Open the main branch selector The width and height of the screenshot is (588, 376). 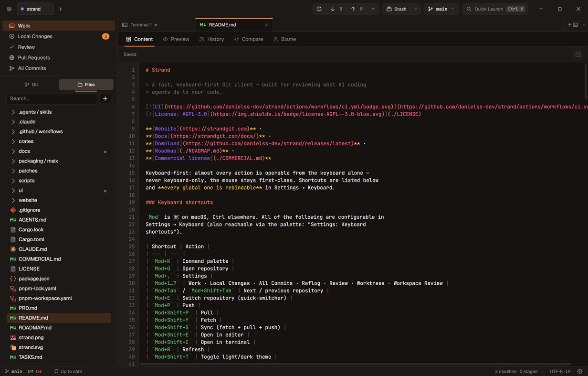coord(441,9)
